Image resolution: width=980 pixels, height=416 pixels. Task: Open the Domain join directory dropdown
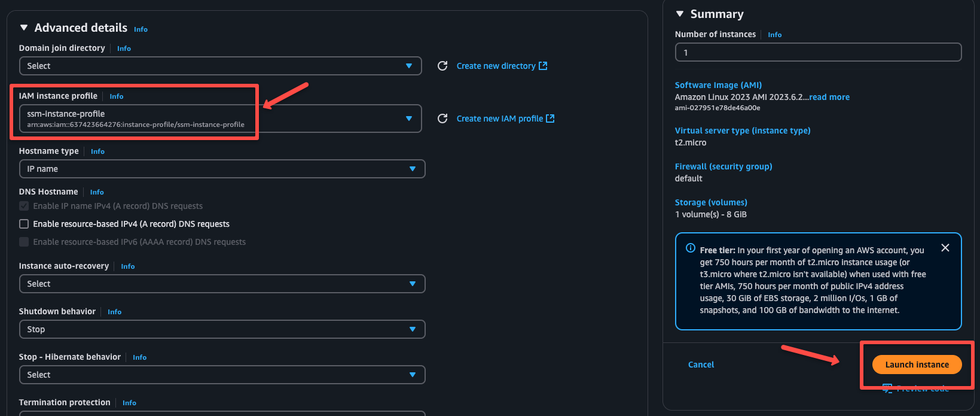[x=221, y=66]
